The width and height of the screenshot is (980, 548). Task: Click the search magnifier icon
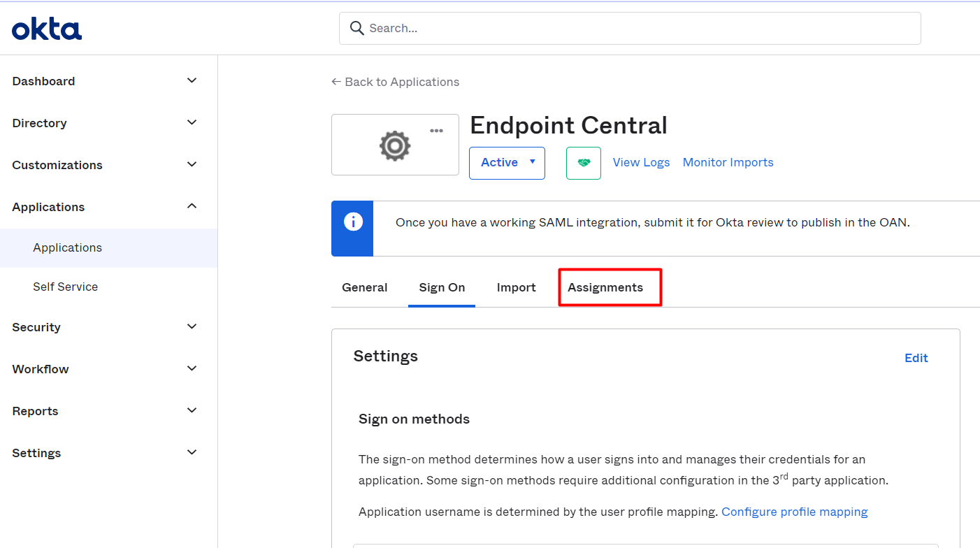356,28
